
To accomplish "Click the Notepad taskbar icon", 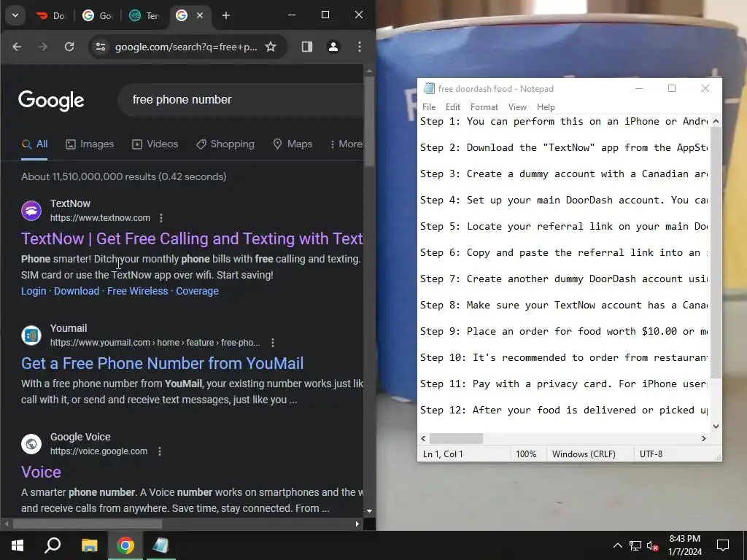I will coord(161,545).
